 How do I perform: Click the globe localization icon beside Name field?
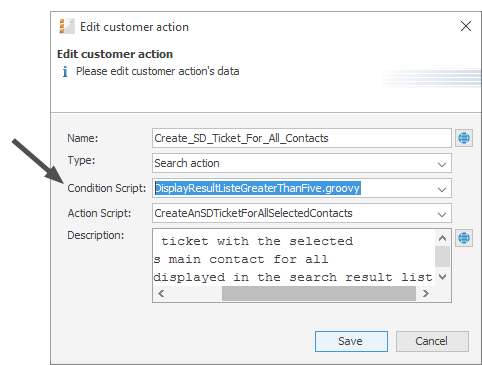[x=464, y=138]
